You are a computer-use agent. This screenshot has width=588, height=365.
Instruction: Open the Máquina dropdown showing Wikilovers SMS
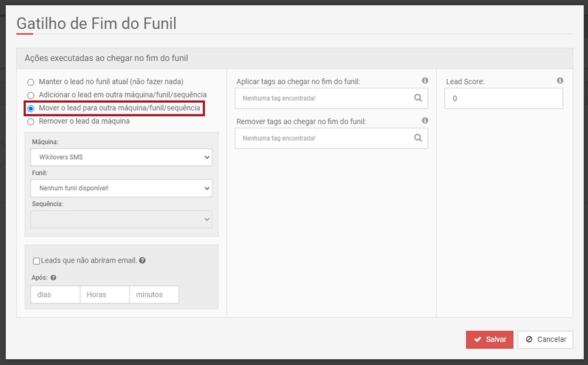(121, 158)
